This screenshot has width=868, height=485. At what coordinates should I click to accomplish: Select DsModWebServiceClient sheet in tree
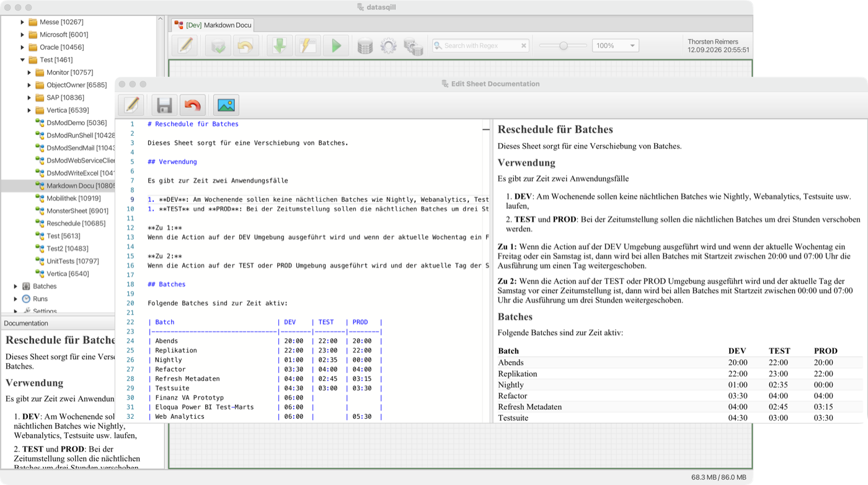[81, 160]
